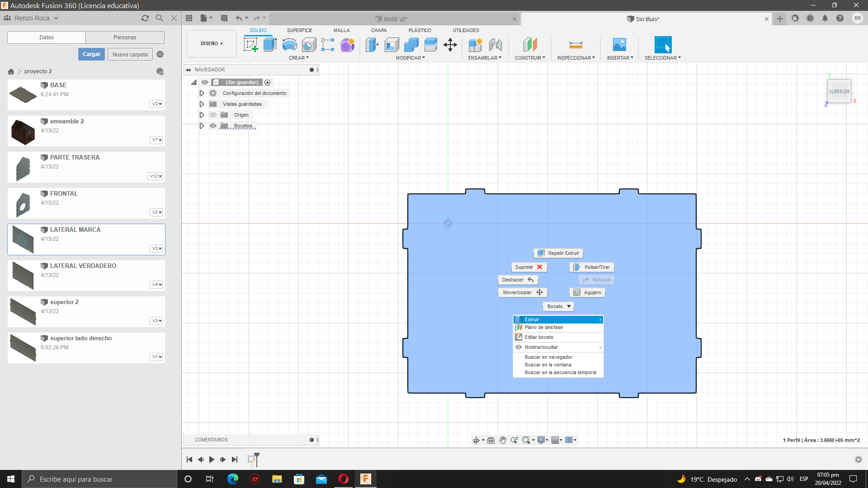Activate the (Sin guardar) component radio button
868x488 pixels.
pos(268,82)
